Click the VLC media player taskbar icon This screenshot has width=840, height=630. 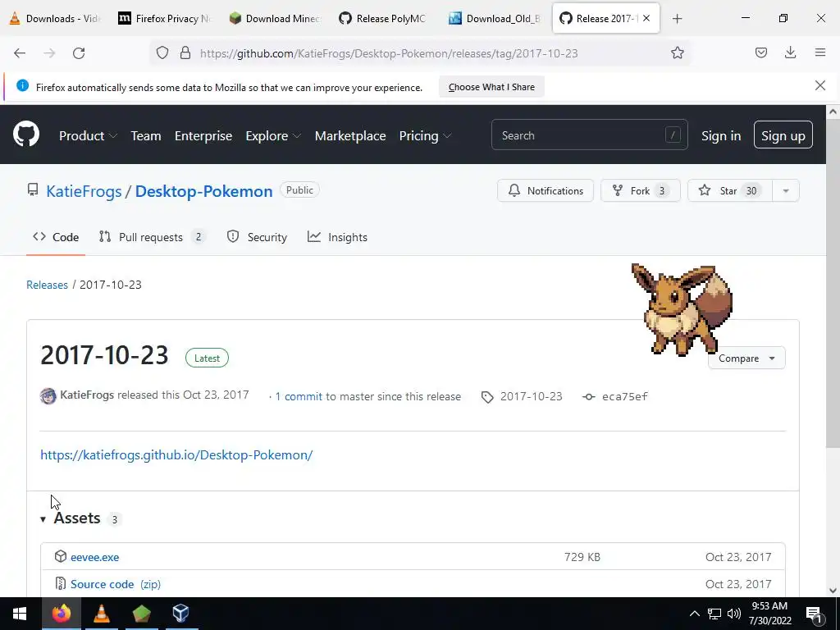(x=101, y=614)
